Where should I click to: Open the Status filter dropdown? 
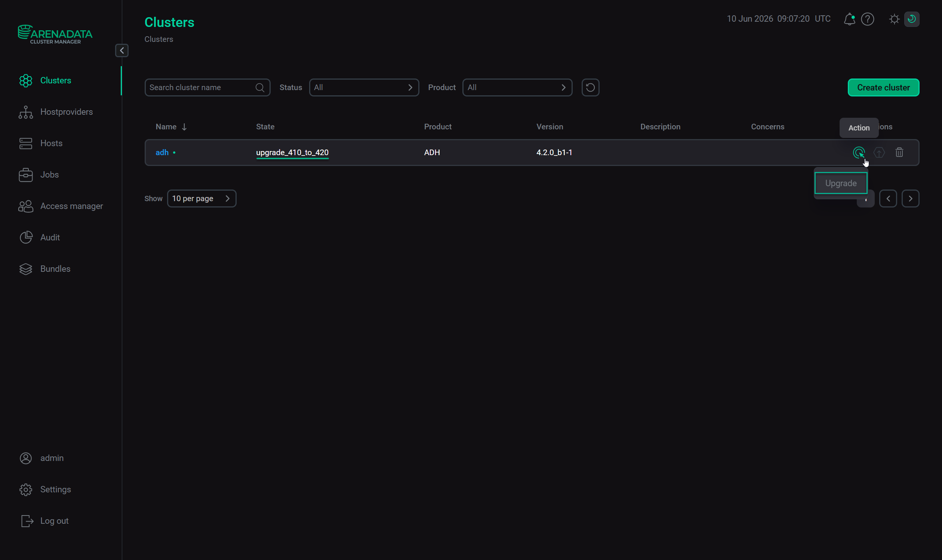[364, 87]
